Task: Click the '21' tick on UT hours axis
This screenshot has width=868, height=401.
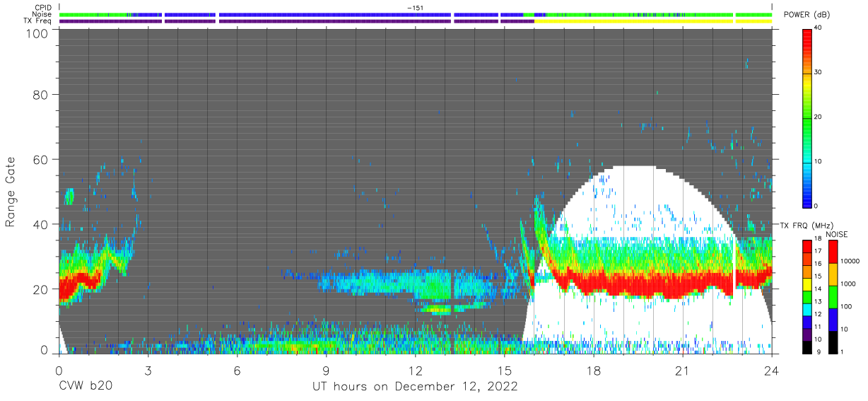Action: click(683, 371)
